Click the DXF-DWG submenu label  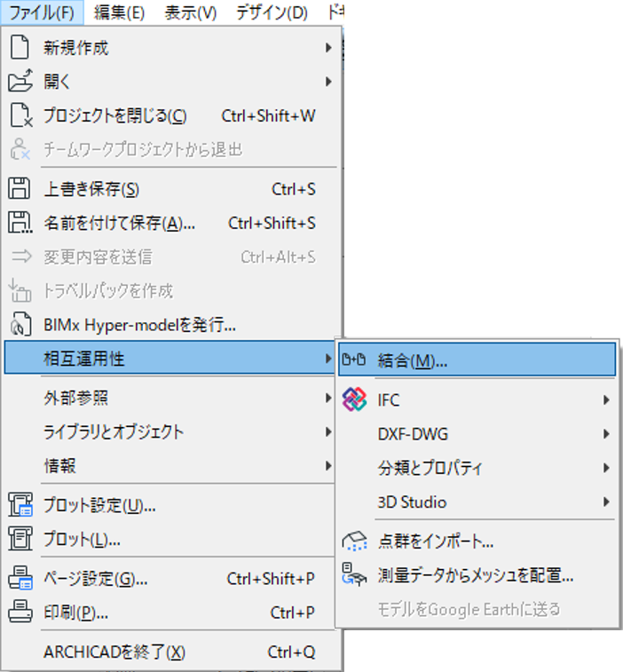coord(413,434)
